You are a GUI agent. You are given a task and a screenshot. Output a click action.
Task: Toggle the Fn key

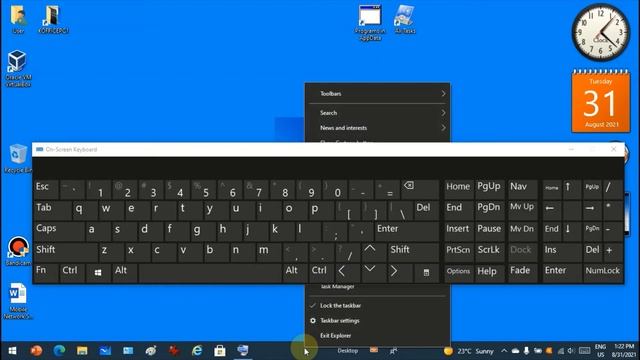(46, 272)
